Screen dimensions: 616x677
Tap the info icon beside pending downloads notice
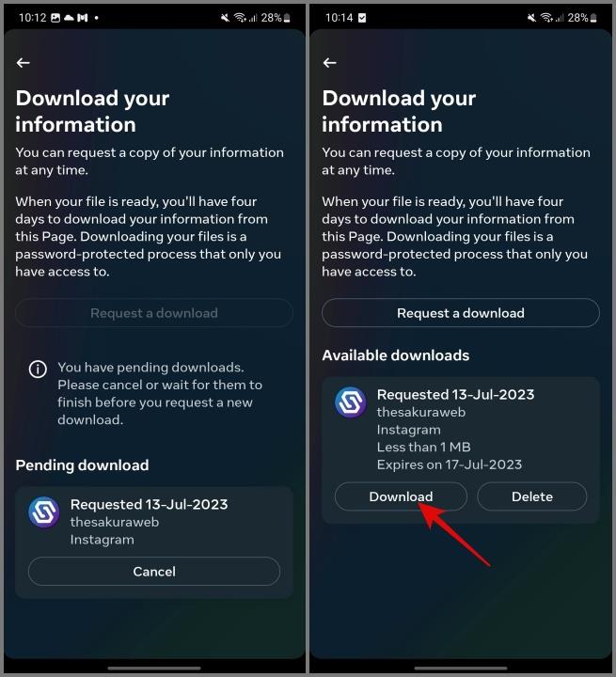click(38, 370)
